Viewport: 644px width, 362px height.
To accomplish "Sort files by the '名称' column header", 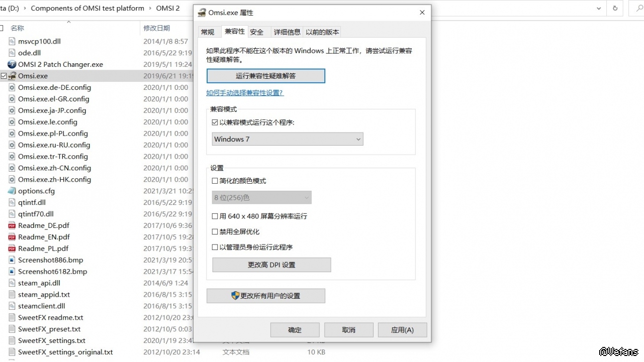I will pos(17,28).
